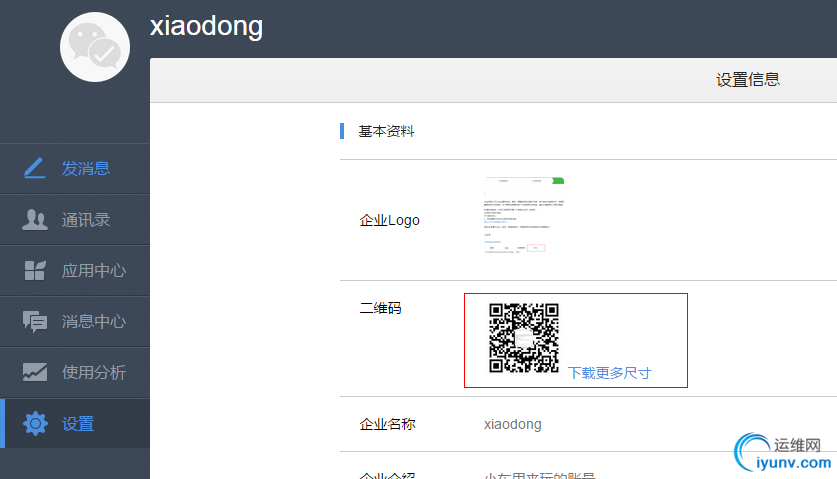Click the contacts icon beside 通讯录
The height and width of the screenshot is (479, 837).
pos(35,219)
